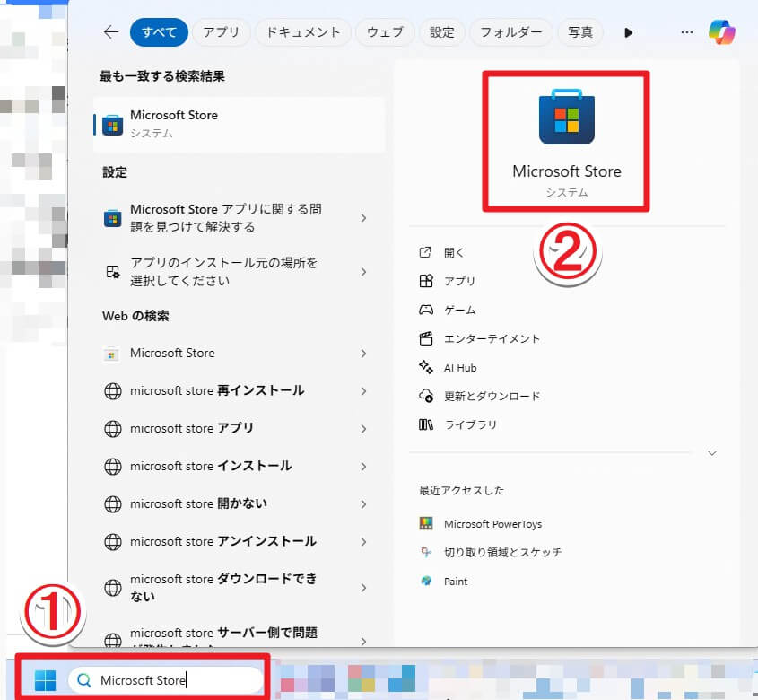Expand chevron for アプリのインストール元 setting
Image resolution: width=758 pixels, height=700 pixels.
pyautogui.click(x=363, y=272)
